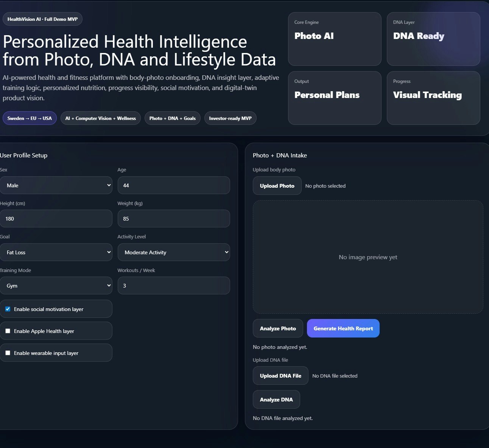Click Analyze Photo

coord(277,328)
